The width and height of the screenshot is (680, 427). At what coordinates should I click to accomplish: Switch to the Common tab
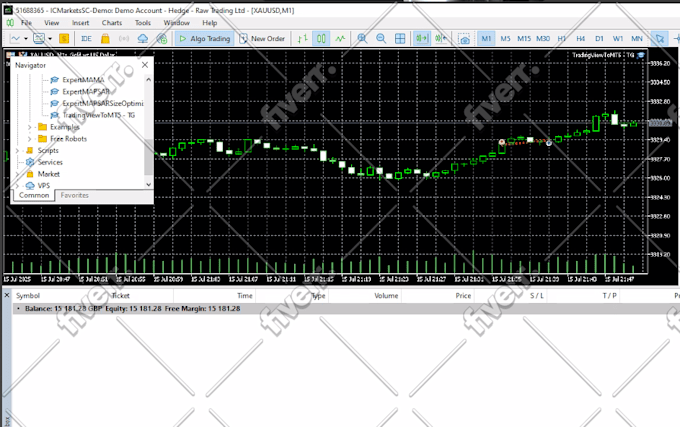[x=34, y=196]
